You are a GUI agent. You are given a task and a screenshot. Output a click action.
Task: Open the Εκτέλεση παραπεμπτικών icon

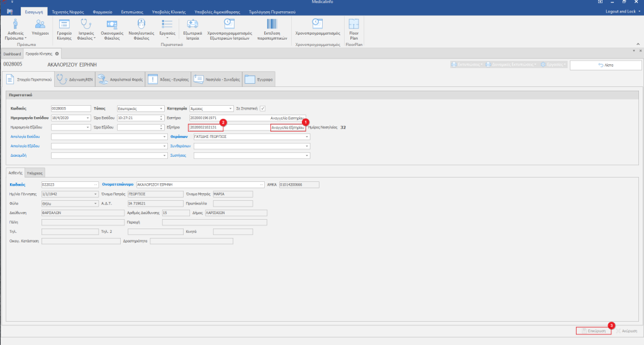point(272,25)
